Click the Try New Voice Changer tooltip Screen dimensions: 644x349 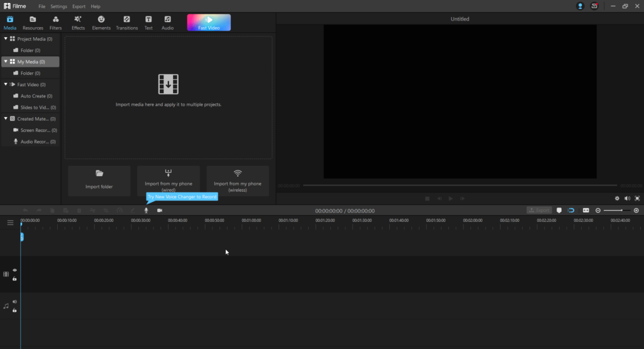[182, 197]
